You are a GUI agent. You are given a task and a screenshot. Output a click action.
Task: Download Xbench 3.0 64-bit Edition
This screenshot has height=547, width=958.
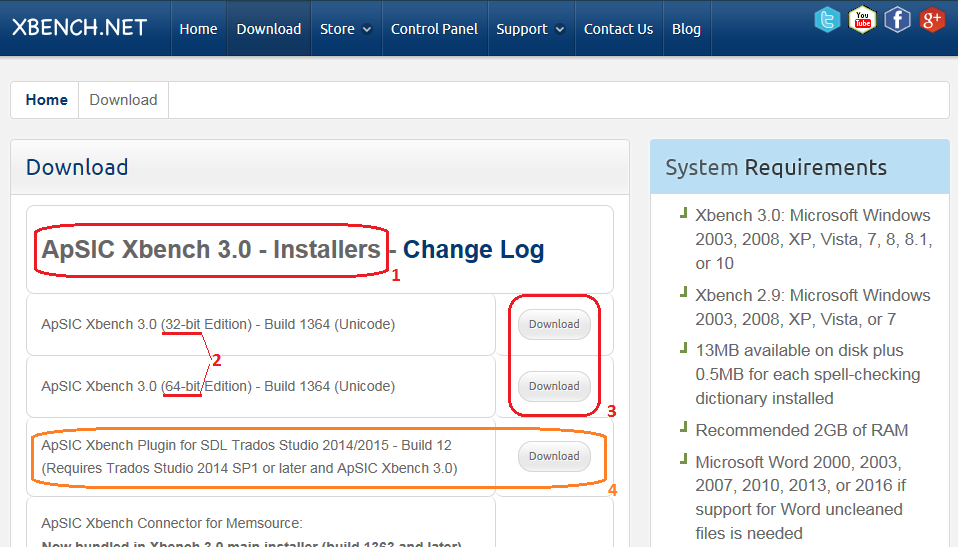point(554,386)
